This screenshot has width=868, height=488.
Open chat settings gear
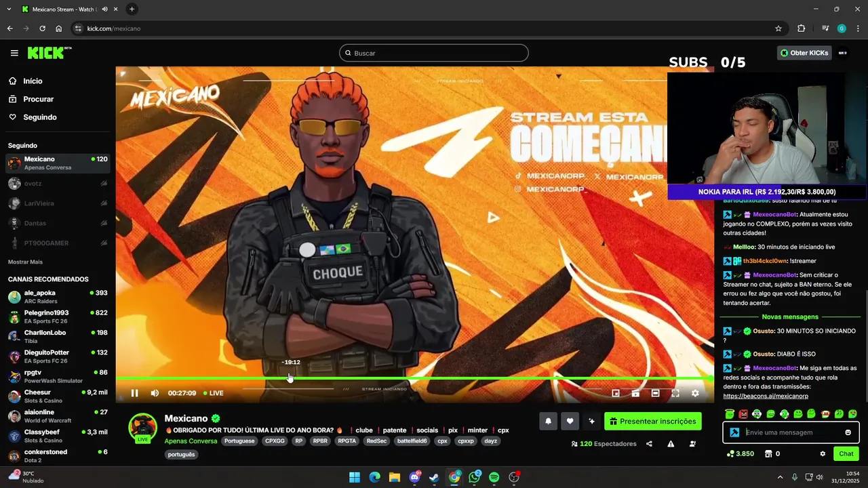(x=823, y=453)
